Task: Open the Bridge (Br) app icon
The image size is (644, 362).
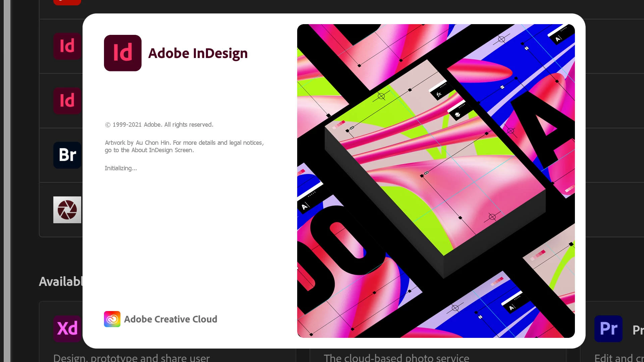Action: (67, 155)
